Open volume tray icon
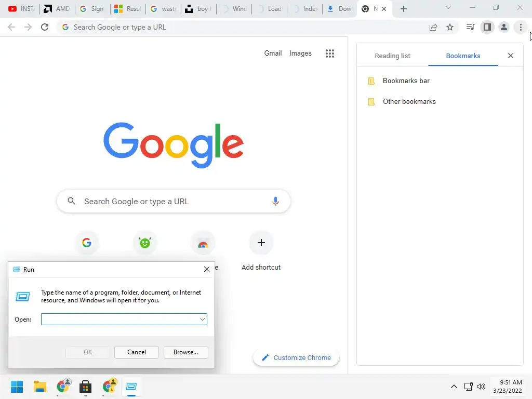This screenshot has width=532, height=399. (x=481, y=387)
